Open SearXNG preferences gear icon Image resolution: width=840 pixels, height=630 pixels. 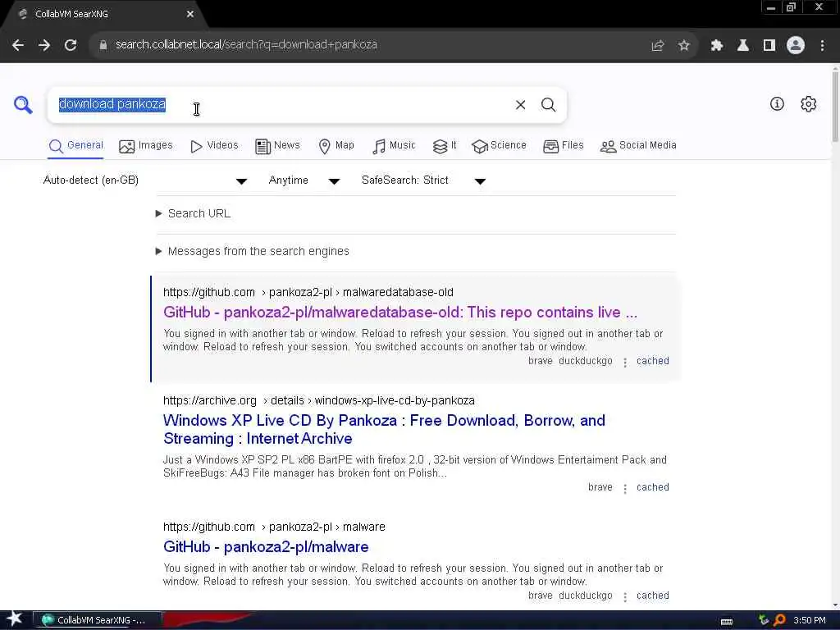[x=808, y=104]
